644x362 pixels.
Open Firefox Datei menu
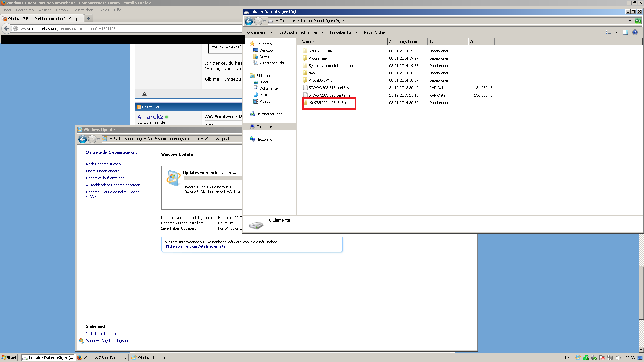click(7, 10)
